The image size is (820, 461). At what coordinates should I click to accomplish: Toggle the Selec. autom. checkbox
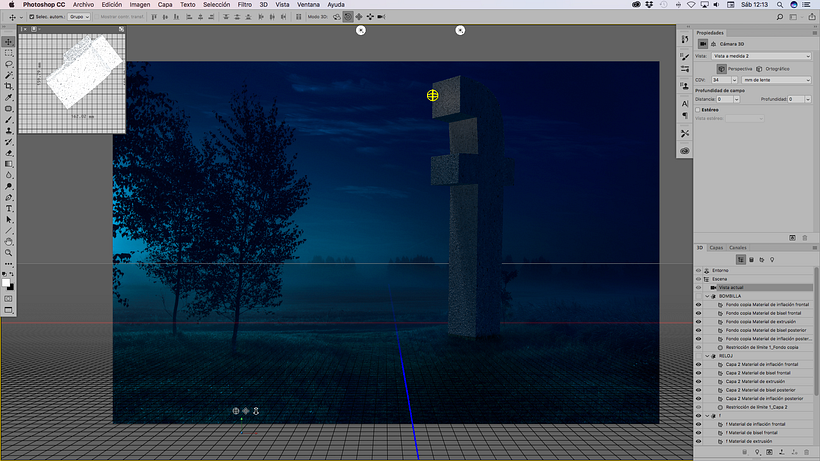click(31, 17)
